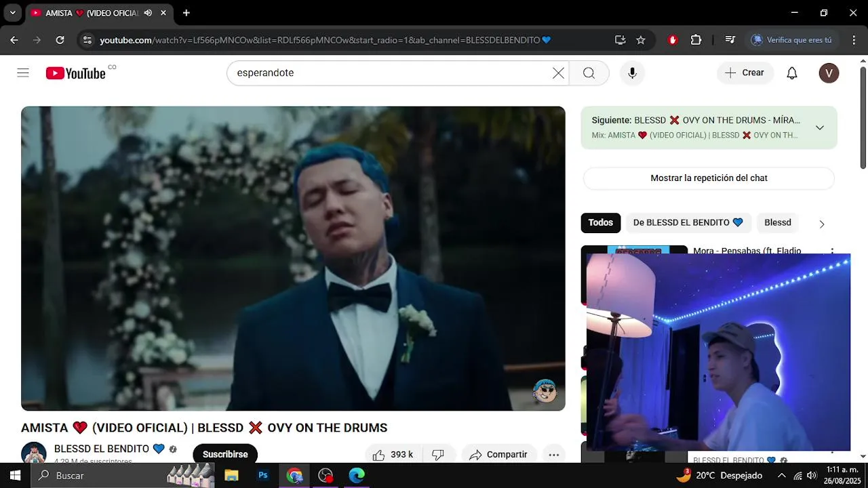The height and width of the screenshot is (488, 868).
Task: Dislike the video
Action: [x=438, y=454]
